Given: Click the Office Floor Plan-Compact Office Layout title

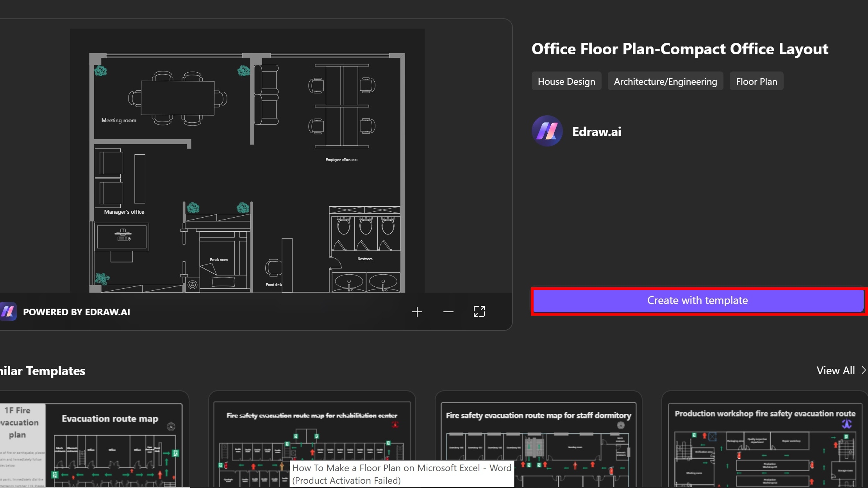Looking at the screenshot, I should coord(680,49).
